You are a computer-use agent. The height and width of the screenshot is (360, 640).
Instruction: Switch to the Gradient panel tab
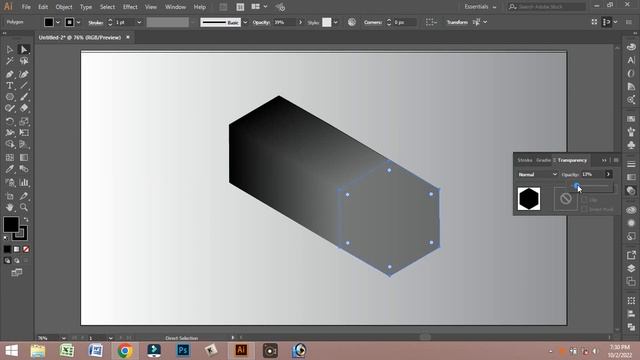pyautogui.click(x=543, y=160)
